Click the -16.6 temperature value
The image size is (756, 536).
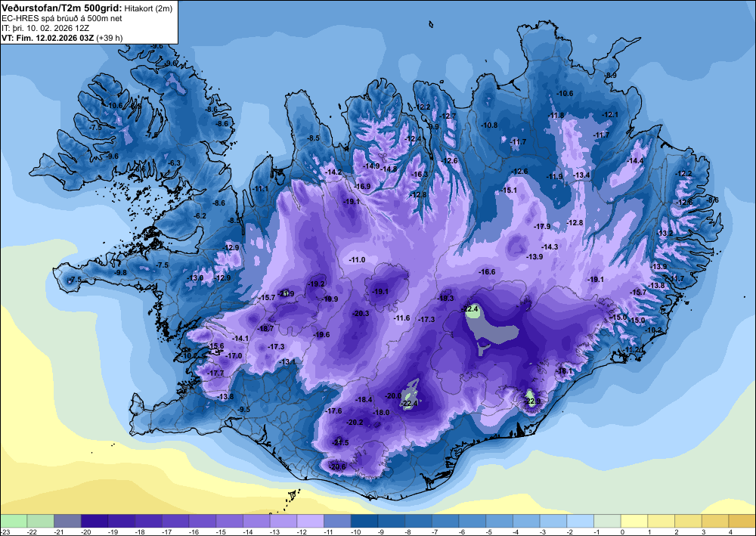487,272
